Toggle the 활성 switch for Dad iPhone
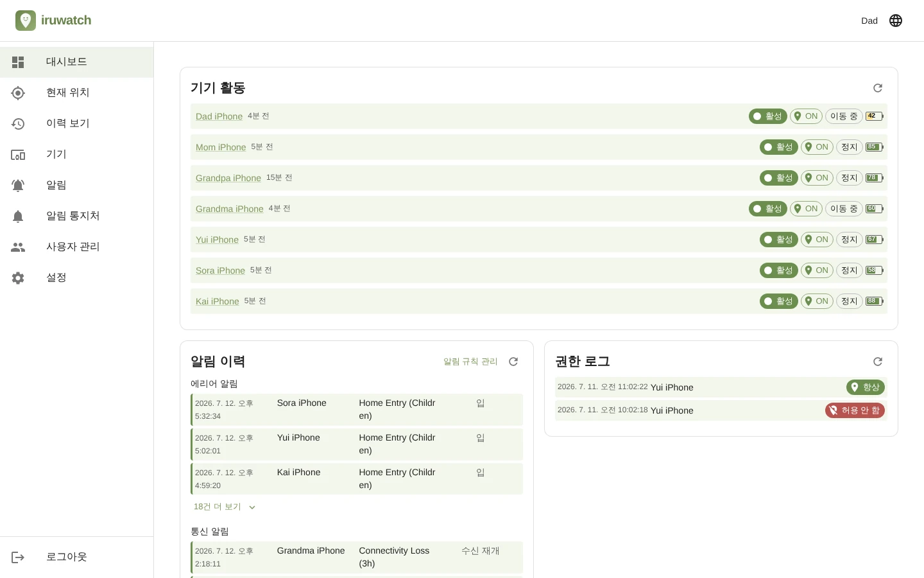The height and width of the screenshot is (578, 924). click(768, 116)
